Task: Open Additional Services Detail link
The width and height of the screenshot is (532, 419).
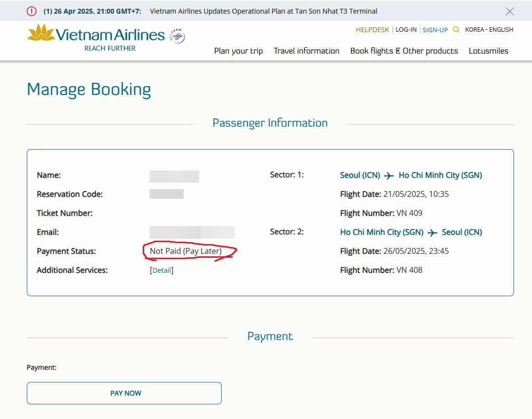Action: [x=161, y=270]
